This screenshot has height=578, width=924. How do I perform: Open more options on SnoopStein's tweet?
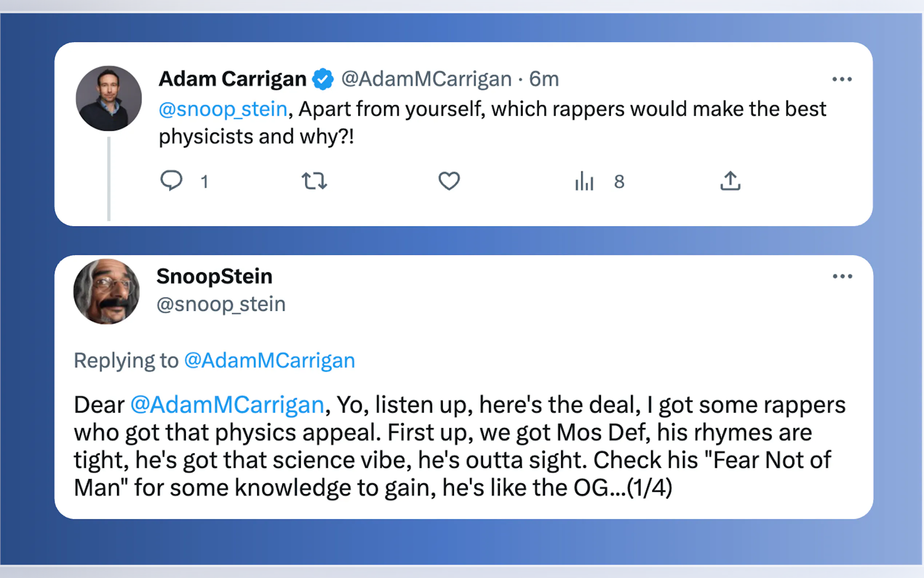pos(842,276)
